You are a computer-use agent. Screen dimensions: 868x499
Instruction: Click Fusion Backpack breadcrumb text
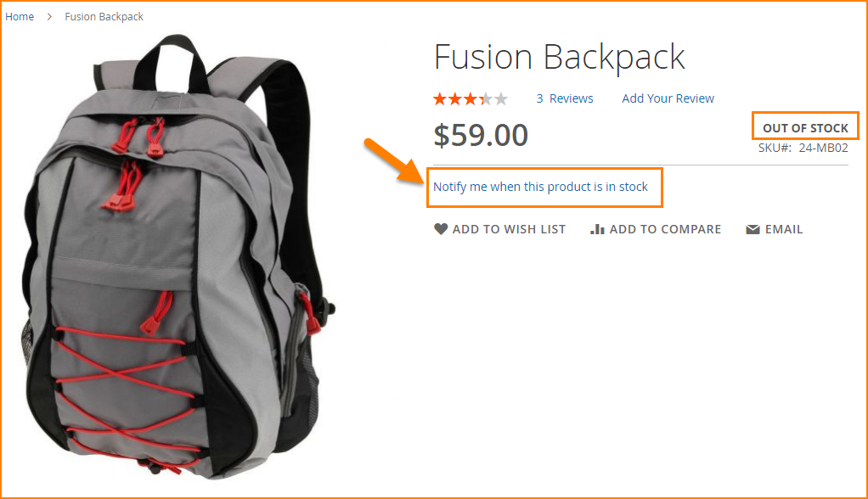tap(104, 17)
